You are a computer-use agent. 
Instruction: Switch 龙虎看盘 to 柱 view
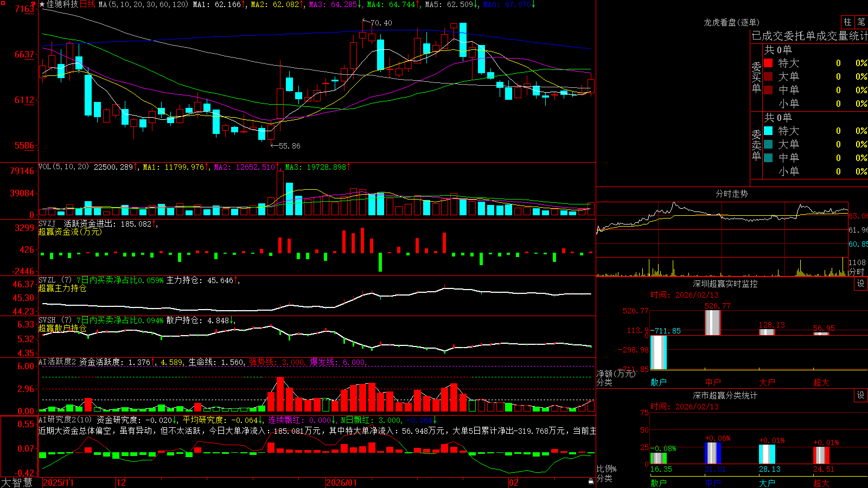847,22
